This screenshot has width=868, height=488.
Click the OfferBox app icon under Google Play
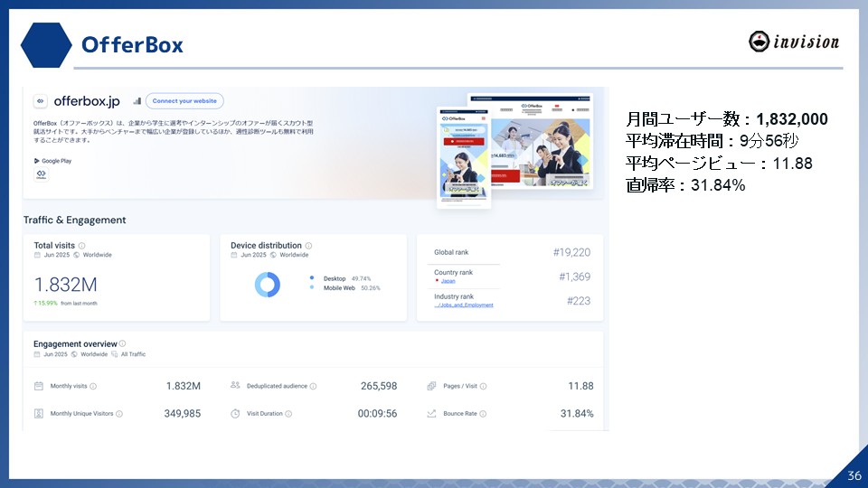click(41, 174)
